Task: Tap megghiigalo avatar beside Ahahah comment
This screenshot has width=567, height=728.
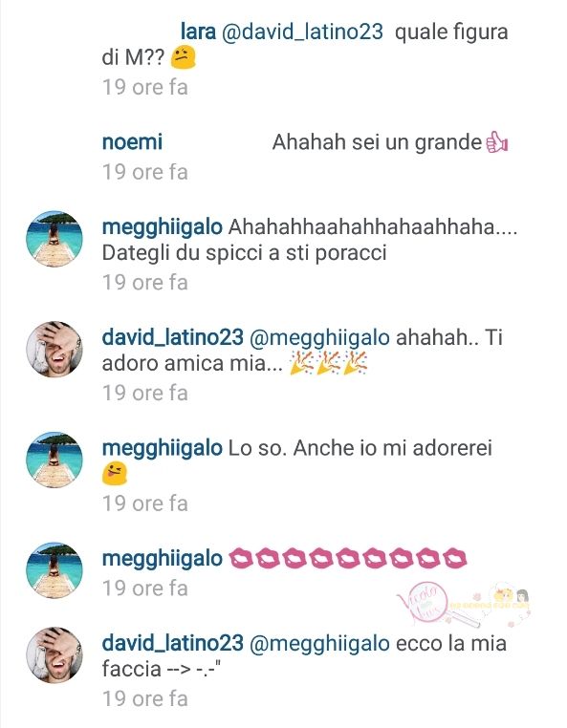Action: tap(55, 239)
